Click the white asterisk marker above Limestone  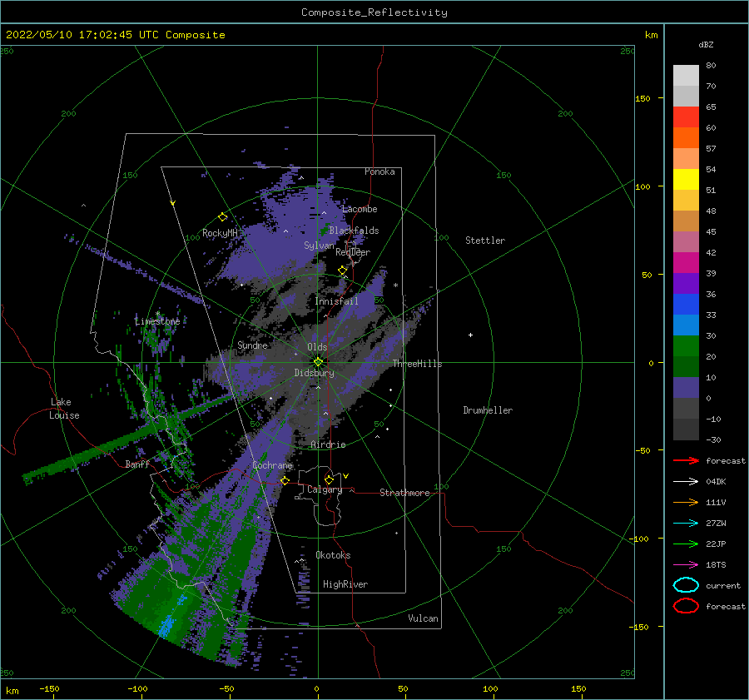pos(157,314)
